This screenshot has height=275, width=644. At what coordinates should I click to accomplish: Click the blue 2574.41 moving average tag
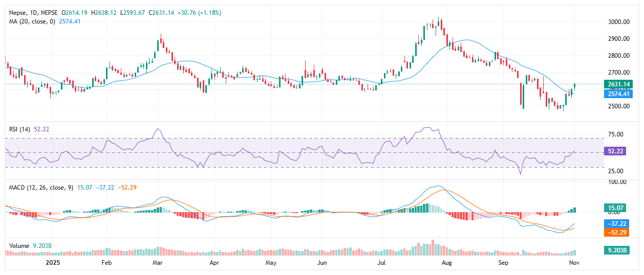[619, 94]
